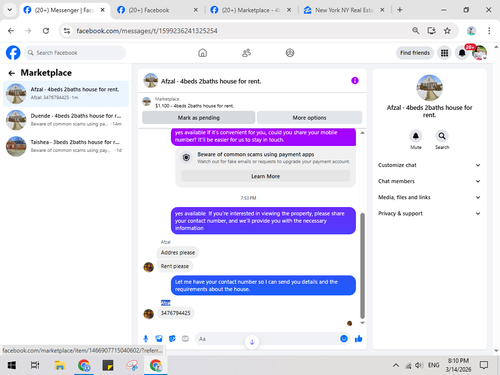Search in conversation magnifier icon
This screenshot has height=375, width=500.
tap(442, 136)
